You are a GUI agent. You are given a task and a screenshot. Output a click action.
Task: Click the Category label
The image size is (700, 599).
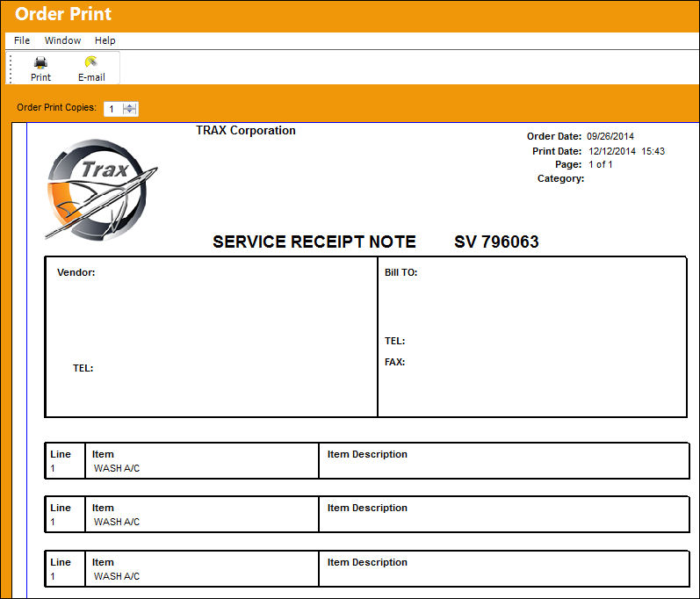[x=560, y=178]
